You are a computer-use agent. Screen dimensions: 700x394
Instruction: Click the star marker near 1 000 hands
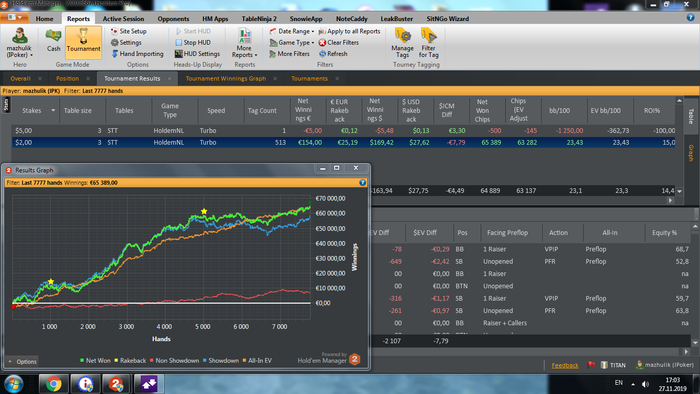click(51, 282)
